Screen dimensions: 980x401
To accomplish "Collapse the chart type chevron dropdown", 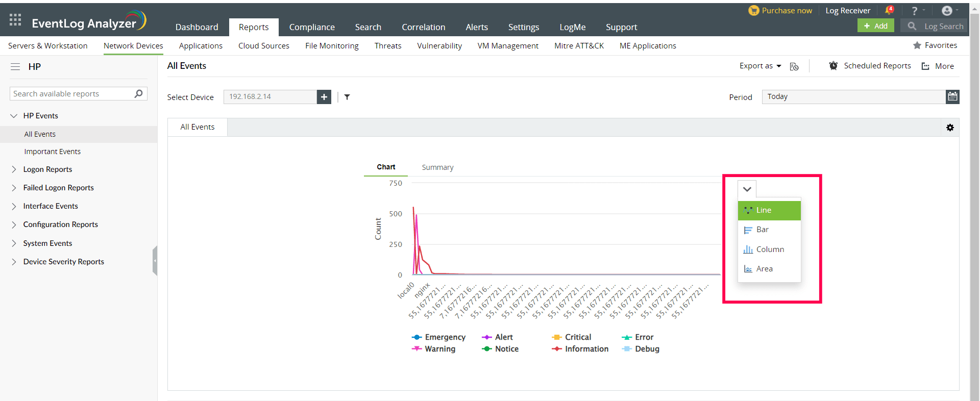I will click(747, 189).
